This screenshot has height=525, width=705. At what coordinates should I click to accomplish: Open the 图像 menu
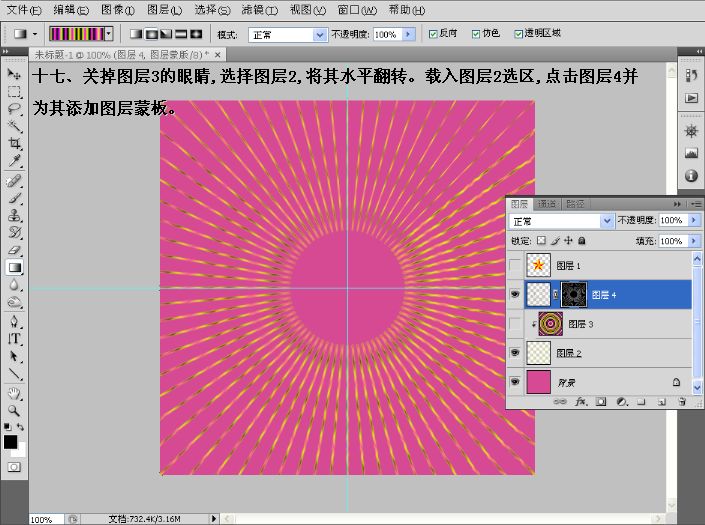point(118,10)
